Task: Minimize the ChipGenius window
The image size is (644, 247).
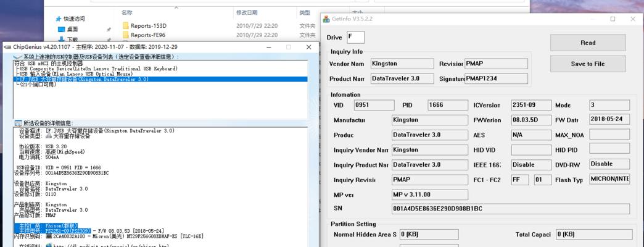Action: tap(268, 48)
